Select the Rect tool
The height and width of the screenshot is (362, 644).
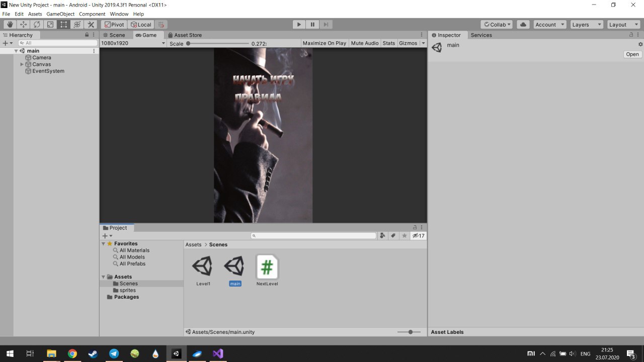click(x=64, y=25)
